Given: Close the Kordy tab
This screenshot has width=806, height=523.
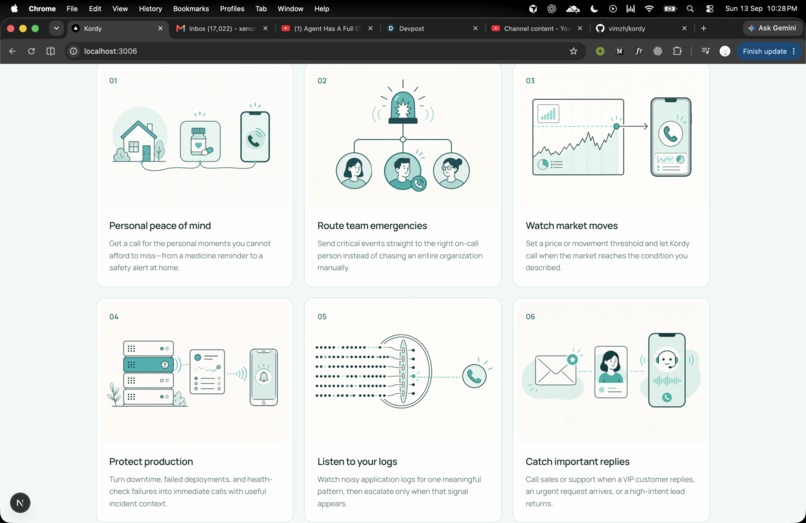Looking at the screenshot, I should 160,28.
